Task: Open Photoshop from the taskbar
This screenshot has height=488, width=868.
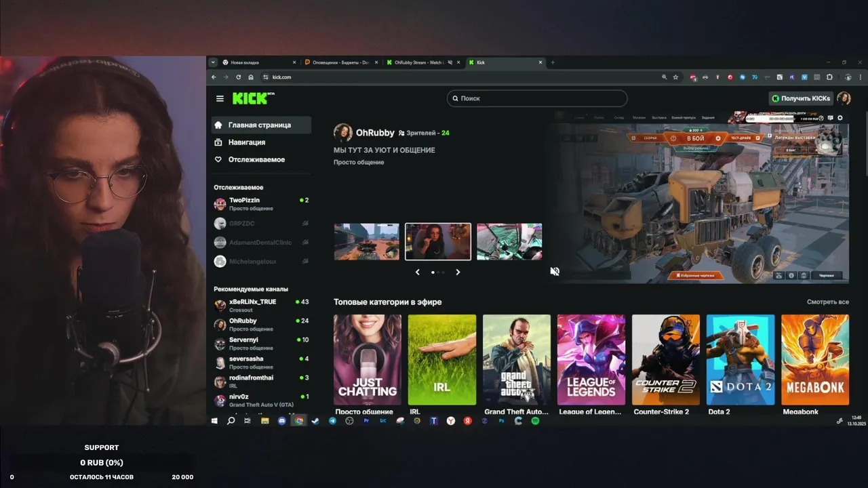Action: point(502,421)
